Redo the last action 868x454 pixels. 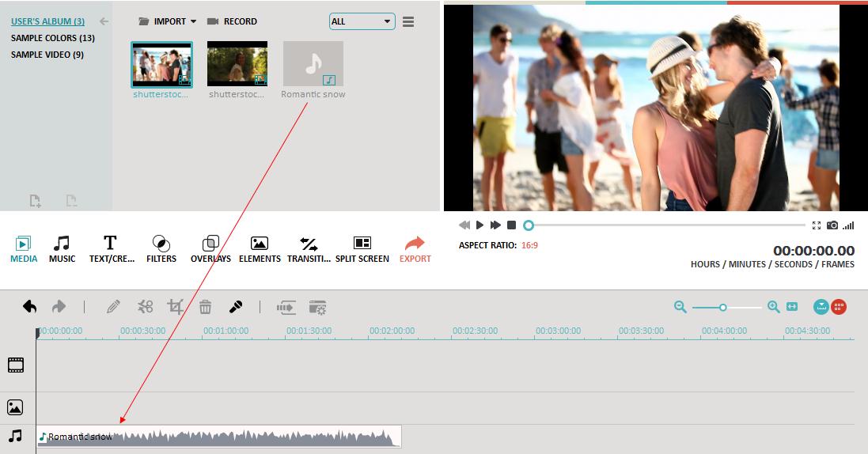(59, 307)
